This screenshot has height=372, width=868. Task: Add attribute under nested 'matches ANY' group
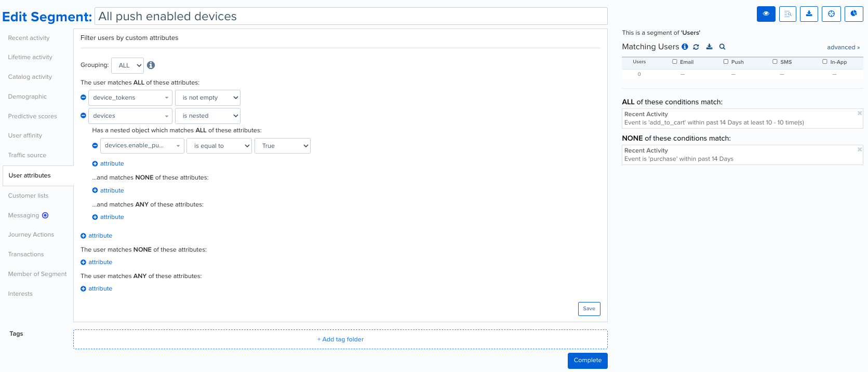point(108,217)
